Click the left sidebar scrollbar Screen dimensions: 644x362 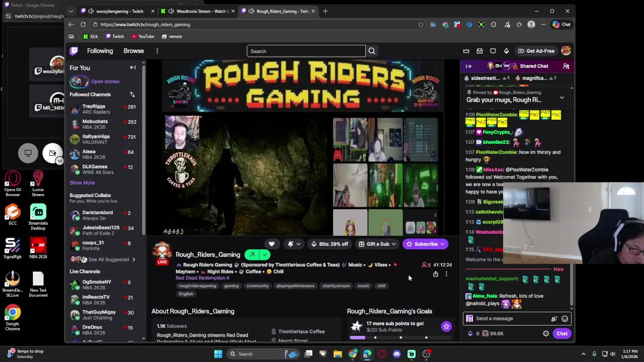click(143, 151)
